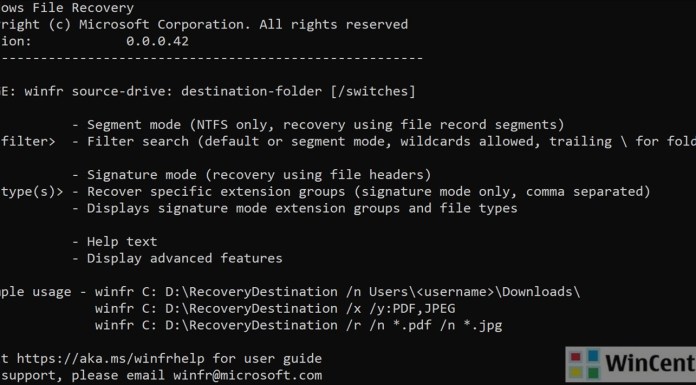Screen dimensions: 696x385
Task: Click Recover specific extension groups line
Action: pyautogui.click(x=361, y=192)
